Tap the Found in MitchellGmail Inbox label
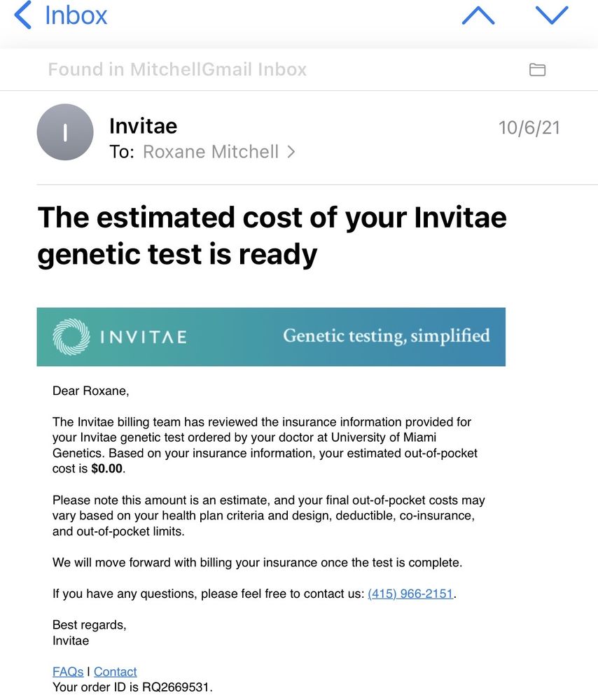This screenshot has width=598, height=700. coord(177,69)
